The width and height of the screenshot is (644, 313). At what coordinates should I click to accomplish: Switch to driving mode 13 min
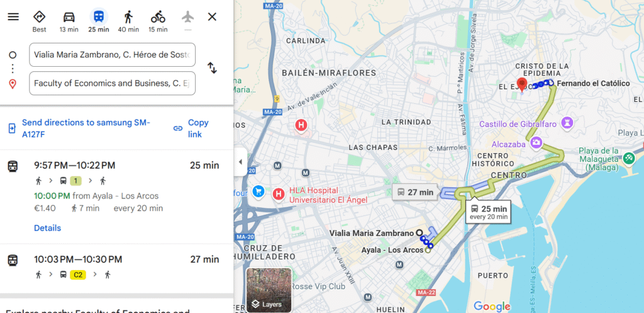69,22
